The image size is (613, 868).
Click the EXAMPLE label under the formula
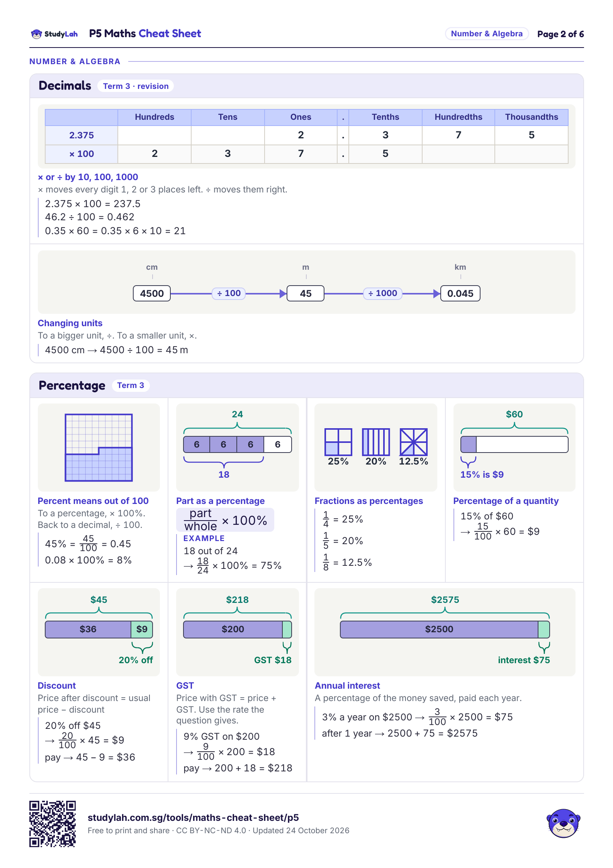click(x=204, y=538)
